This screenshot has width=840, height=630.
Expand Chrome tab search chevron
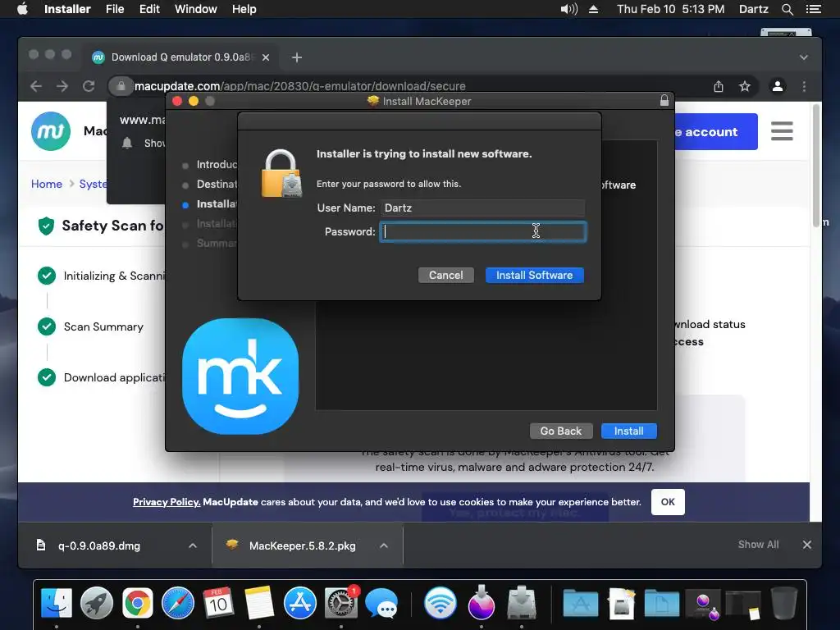click(x=804, y=57)
